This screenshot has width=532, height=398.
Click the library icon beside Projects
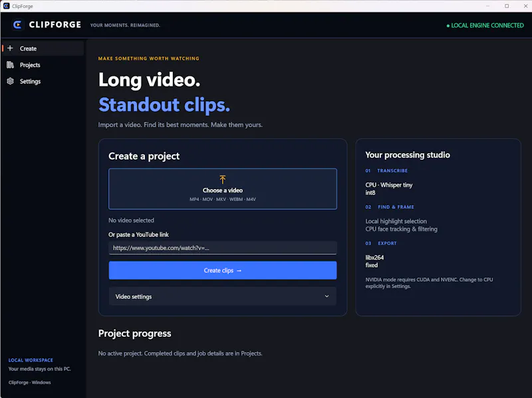pyautogui.click(x=10, y=65)
